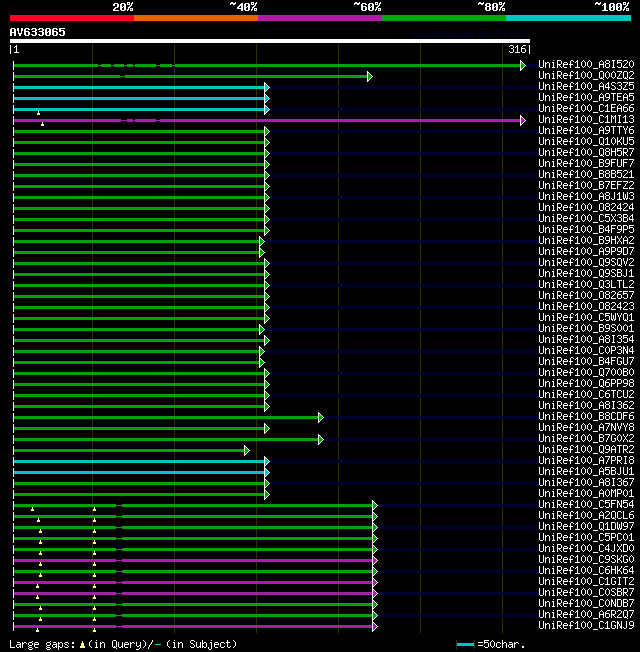640x652 pixels.
Task: Click the arrowhead ending the UniRef100_Q9ATR2 bar
Action: click(x=247, y=450)
